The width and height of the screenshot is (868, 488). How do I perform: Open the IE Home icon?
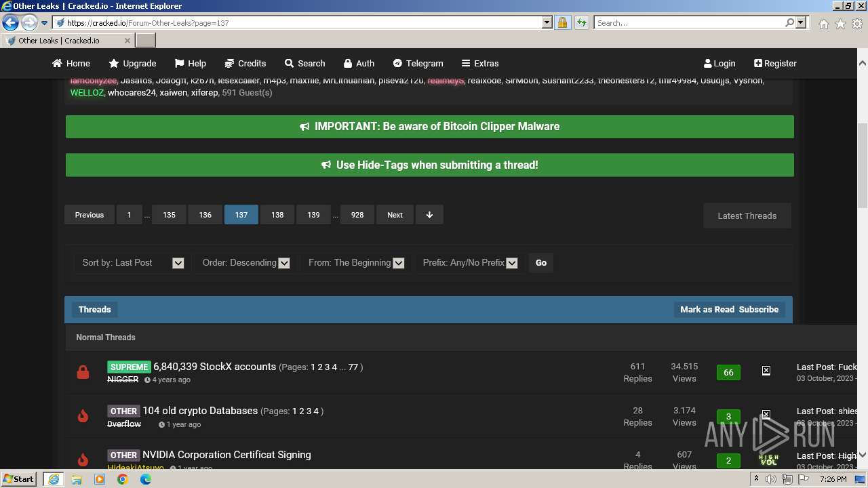click(823, 24)
